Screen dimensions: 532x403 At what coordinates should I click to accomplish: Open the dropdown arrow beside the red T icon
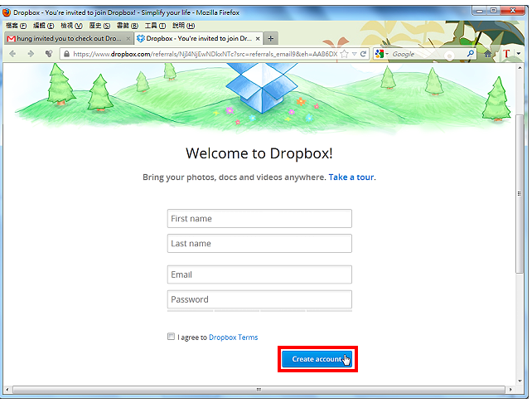[519, 54]
